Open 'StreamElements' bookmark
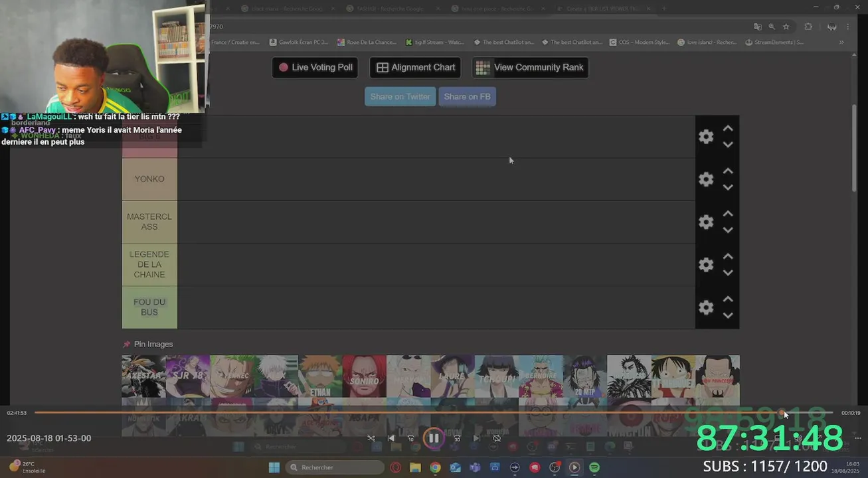 pyautogui.click(x=774, y=42)
